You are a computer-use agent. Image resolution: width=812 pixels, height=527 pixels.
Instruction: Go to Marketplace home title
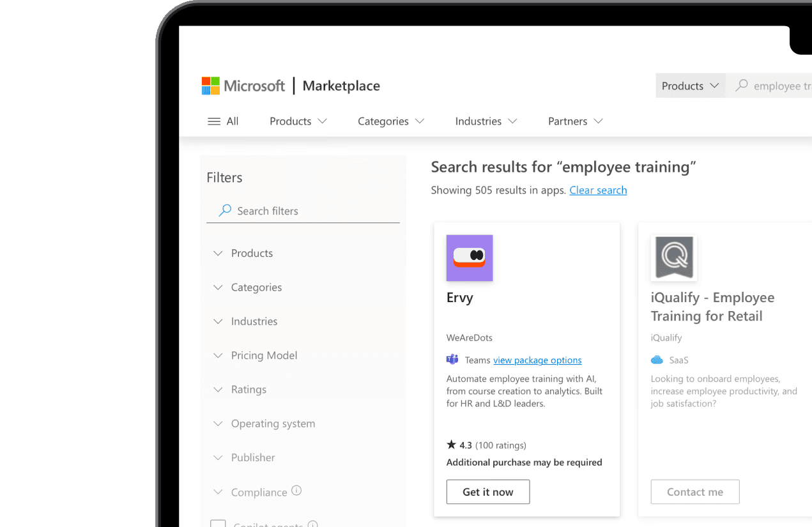coord(341,86)
